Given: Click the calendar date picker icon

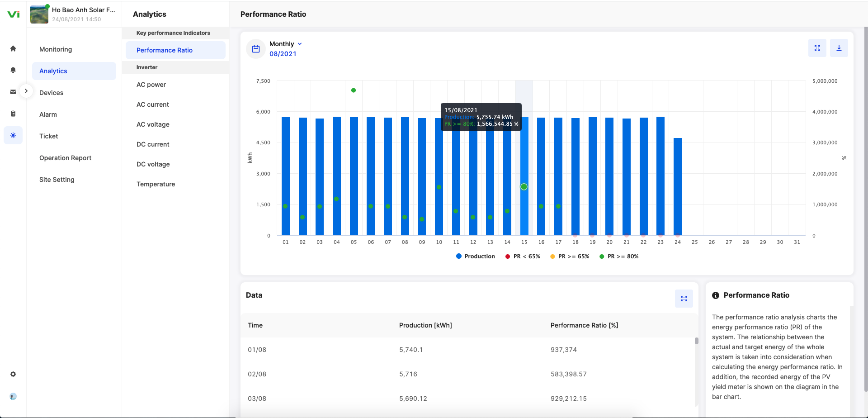Looking at the screenshot, I should 256,49.
